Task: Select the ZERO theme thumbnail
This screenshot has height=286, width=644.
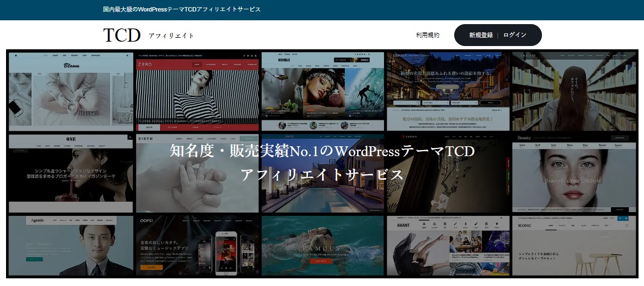Action: point(197,91)
